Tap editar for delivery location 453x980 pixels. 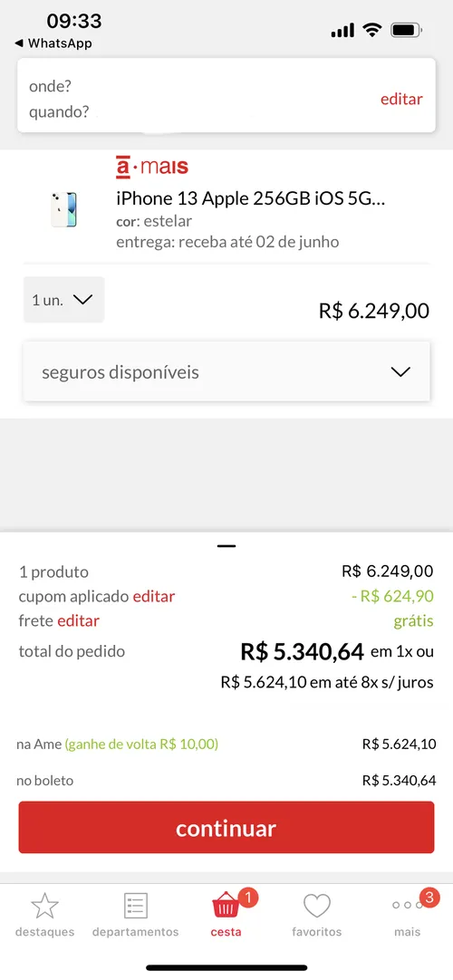(x=401, y=99)
